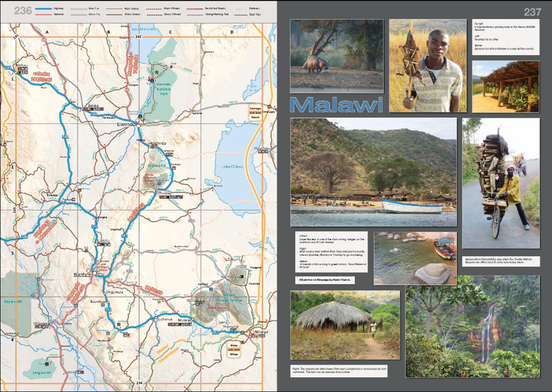Click the 'All photos on this page' credit
Image resolution: width=552 pixels, height=392 pixels.
[x=325, y=280]
